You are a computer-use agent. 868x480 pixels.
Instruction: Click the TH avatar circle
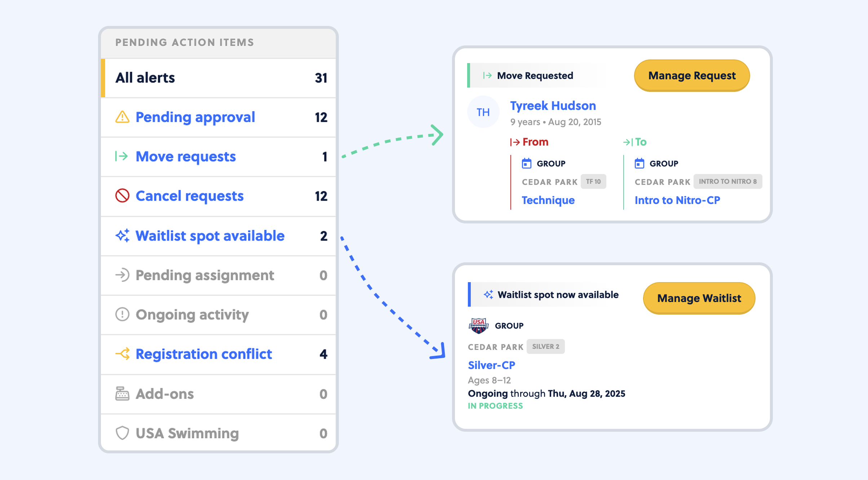point(483,112)
